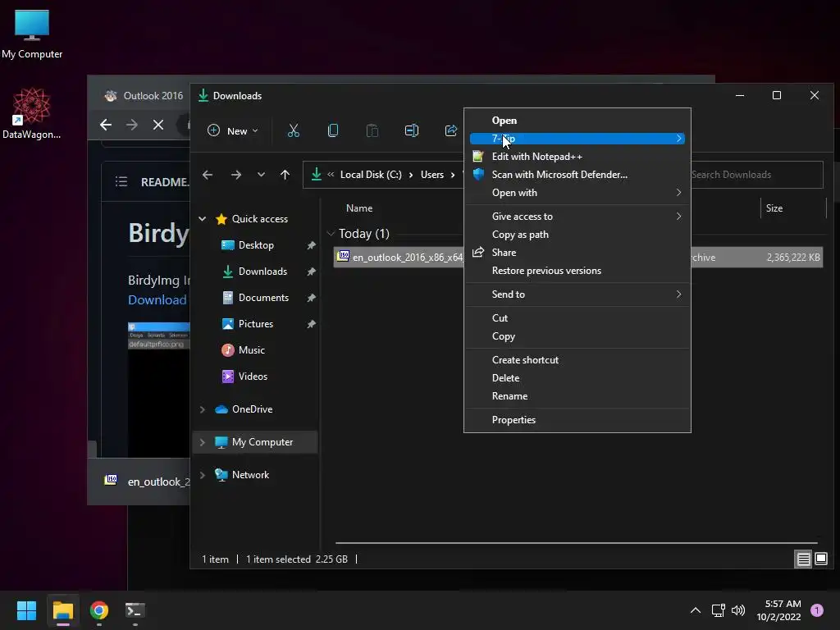
Task: Expand the OneDrive tree node
Action: point(203,409)
